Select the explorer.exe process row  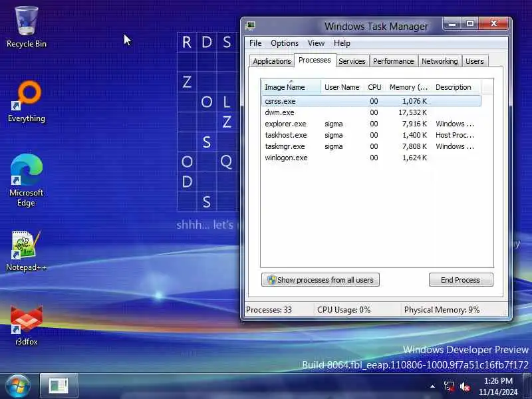tap(371, 124)
